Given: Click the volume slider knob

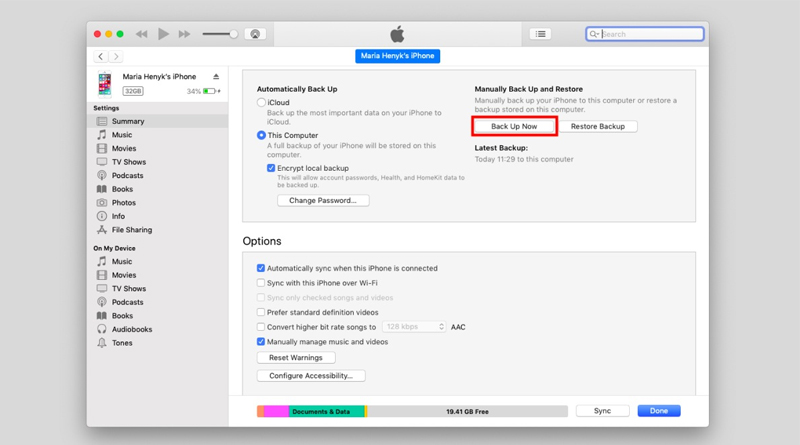Looking at the screenshot, I should pos(233,34).
